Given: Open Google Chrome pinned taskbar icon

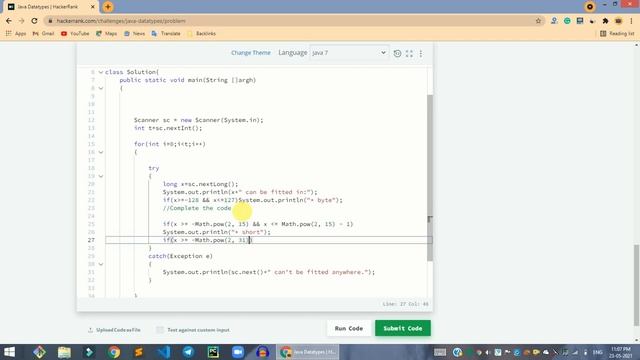Looking at the screenshot, I should [114, 352].
